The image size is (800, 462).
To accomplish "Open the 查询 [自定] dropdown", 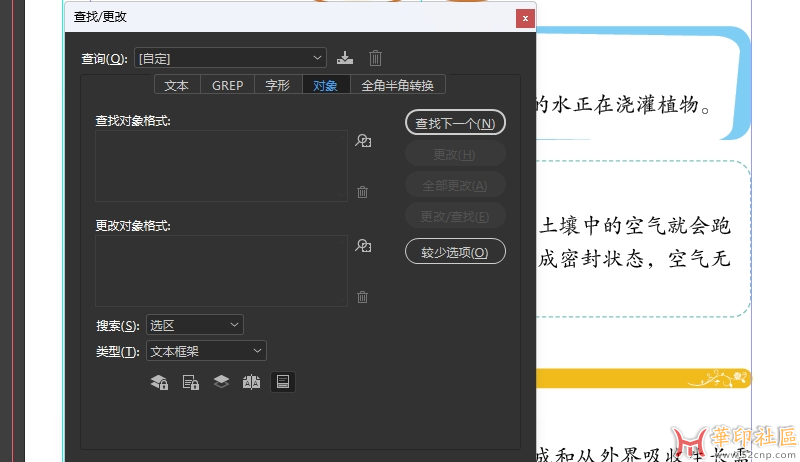I will (x=230, y=58).
